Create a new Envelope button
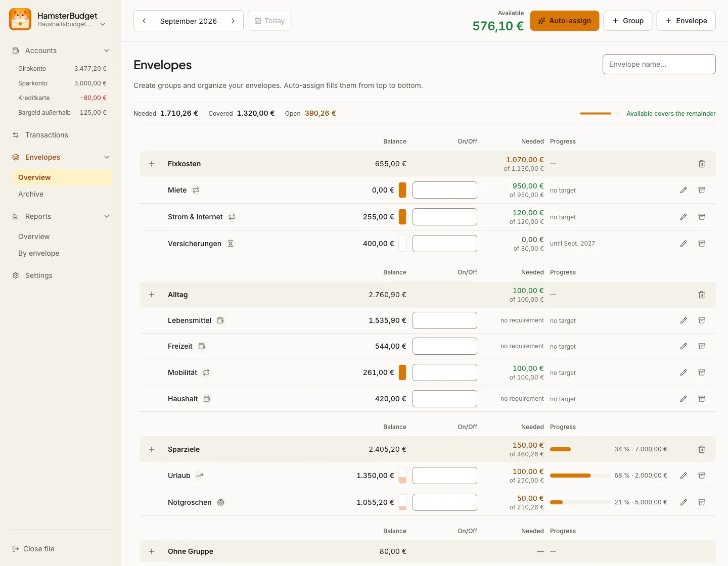This screenshot has width=728, height=566. [686, 21]
